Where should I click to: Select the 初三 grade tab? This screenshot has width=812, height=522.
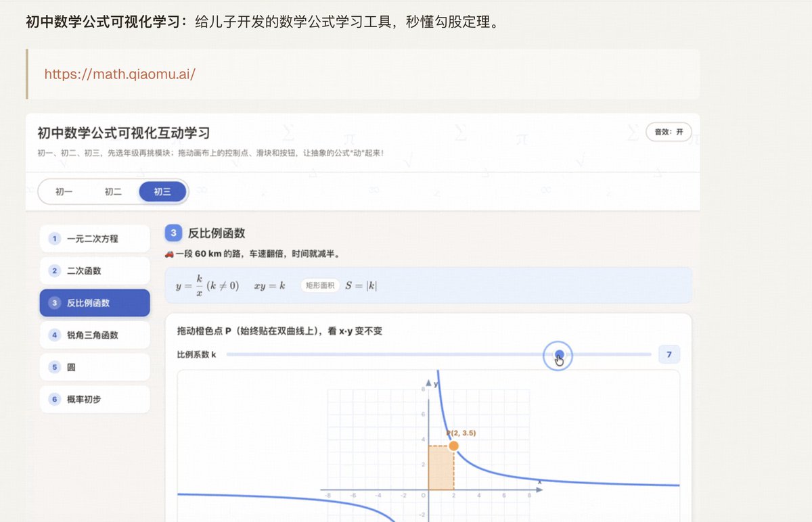tap(162, 191)
